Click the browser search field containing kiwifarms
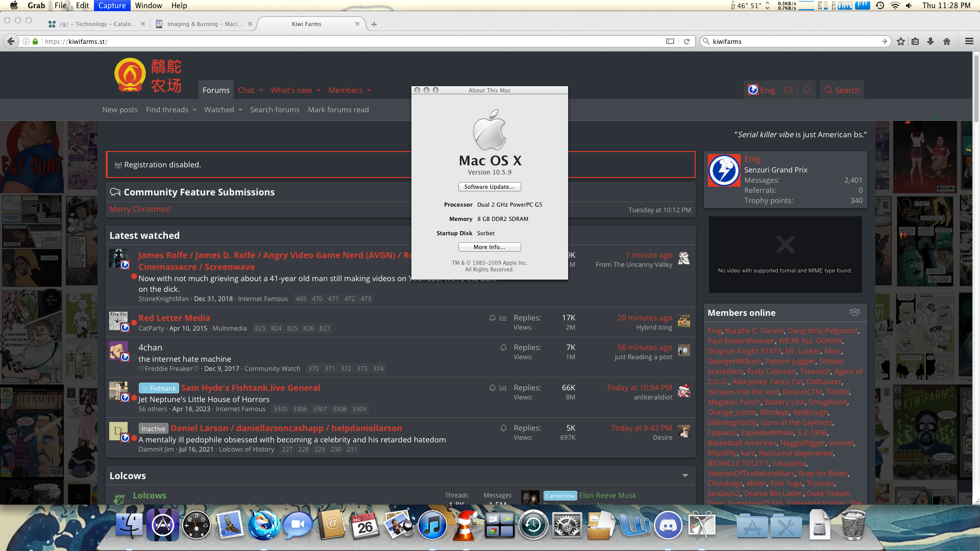This screenshot has height=551, width=980. click(796, 41)
